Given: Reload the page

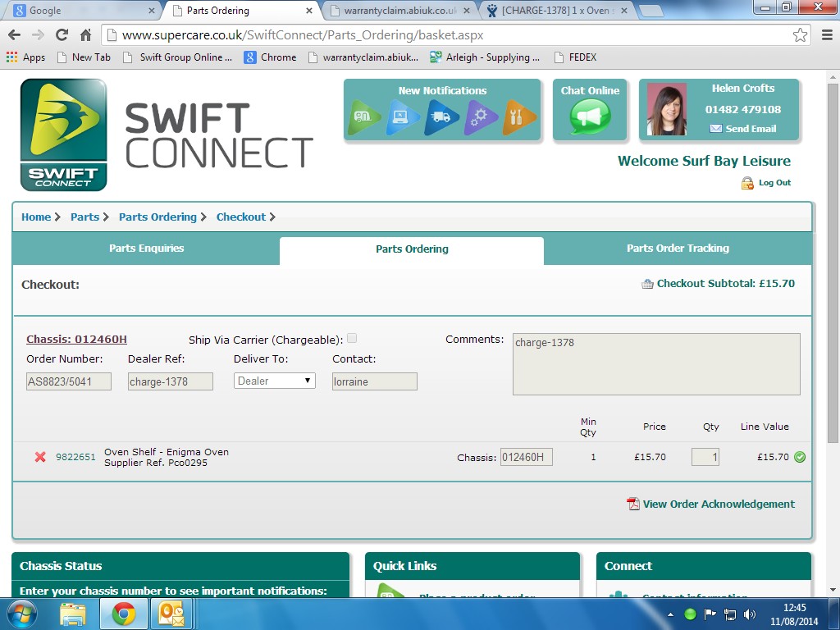Looking at the screenshot, I should click(x=62, y=35).
